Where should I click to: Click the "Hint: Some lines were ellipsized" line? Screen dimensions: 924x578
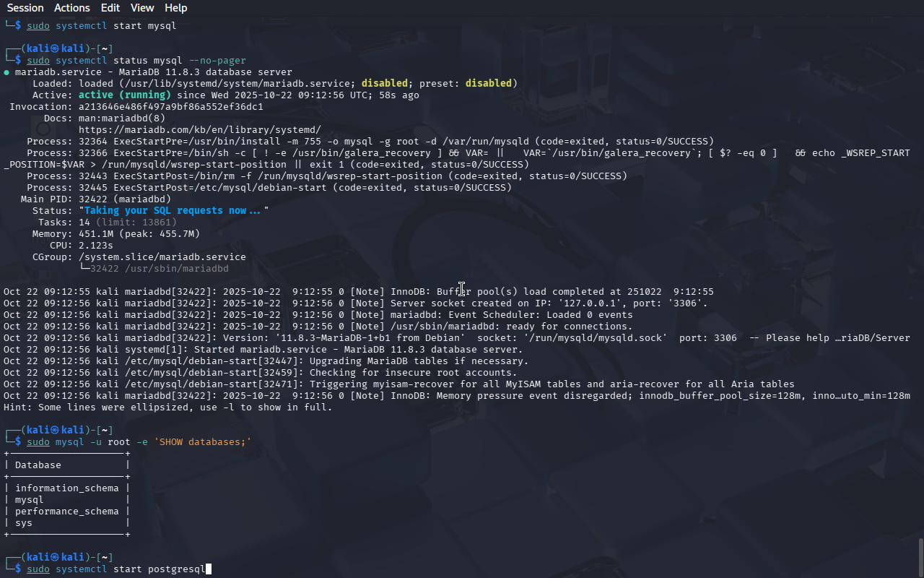167,407
